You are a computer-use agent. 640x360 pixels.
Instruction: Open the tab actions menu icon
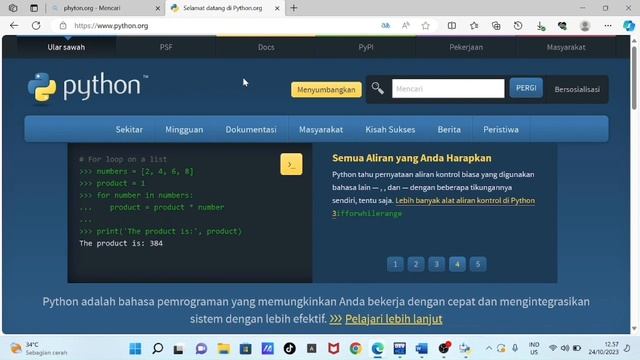pyautogui.click(x=34, y=8)
